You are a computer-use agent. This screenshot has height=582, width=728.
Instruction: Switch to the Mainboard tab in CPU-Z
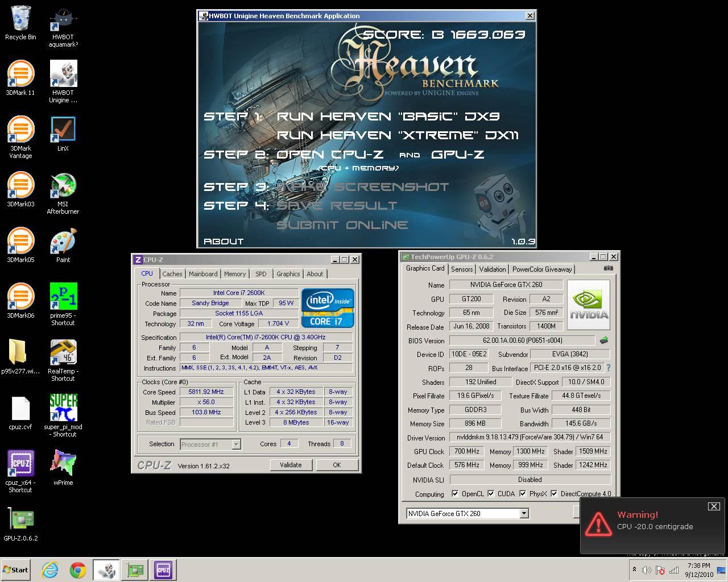point(203,274)
